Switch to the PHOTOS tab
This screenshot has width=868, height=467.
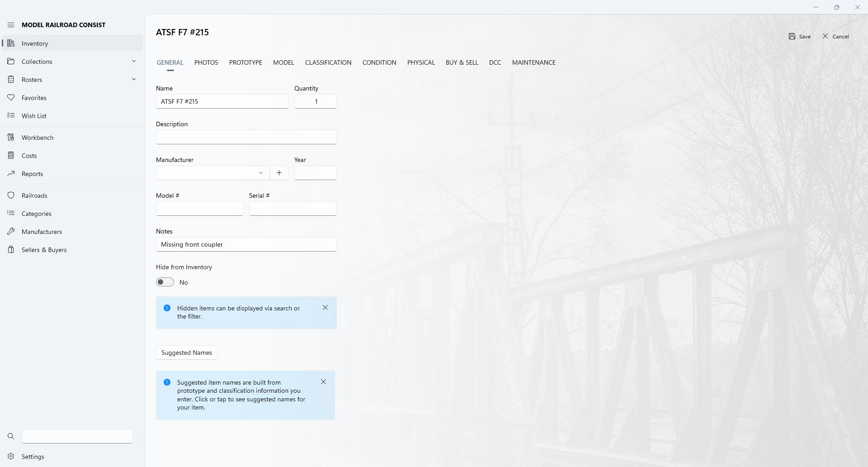(206, 62)
